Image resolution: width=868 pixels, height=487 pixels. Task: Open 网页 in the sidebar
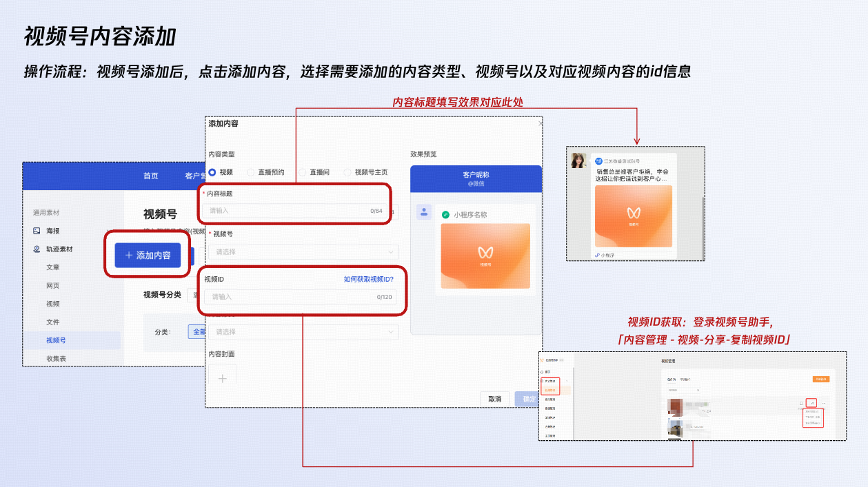tap(53, 285)
